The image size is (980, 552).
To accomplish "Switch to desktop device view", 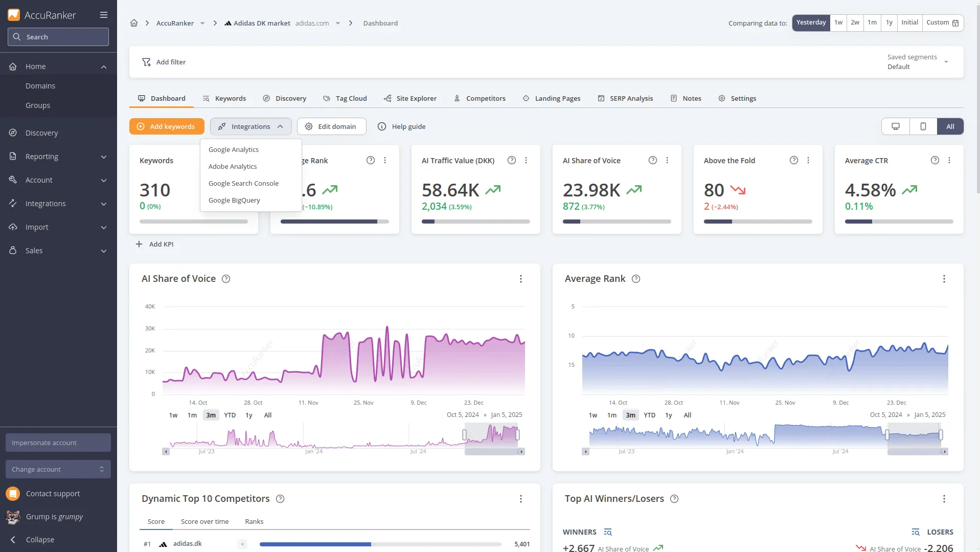I will [896, 126].
